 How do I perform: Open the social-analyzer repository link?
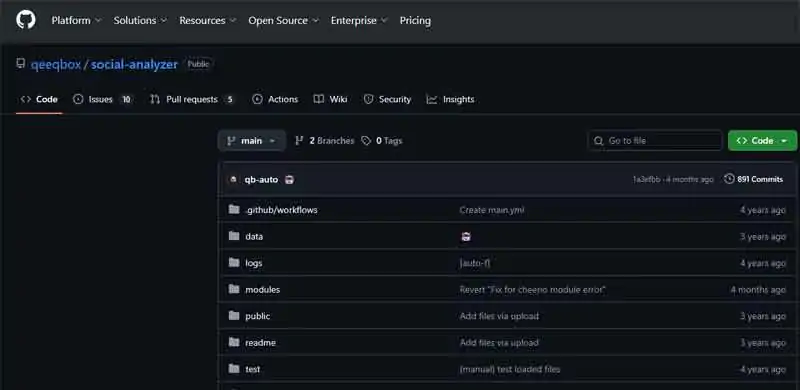click(x=134, y=65)
